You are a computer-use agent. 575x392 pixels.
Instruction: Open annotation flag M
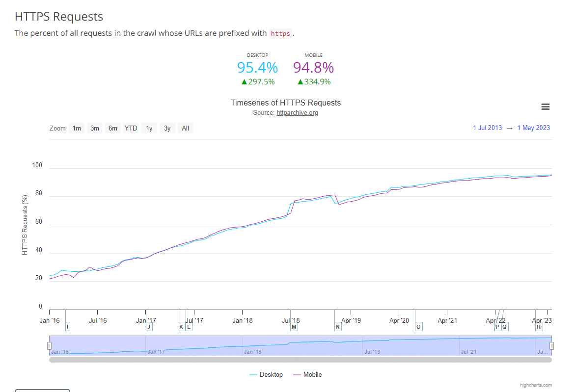pos(294,327)
